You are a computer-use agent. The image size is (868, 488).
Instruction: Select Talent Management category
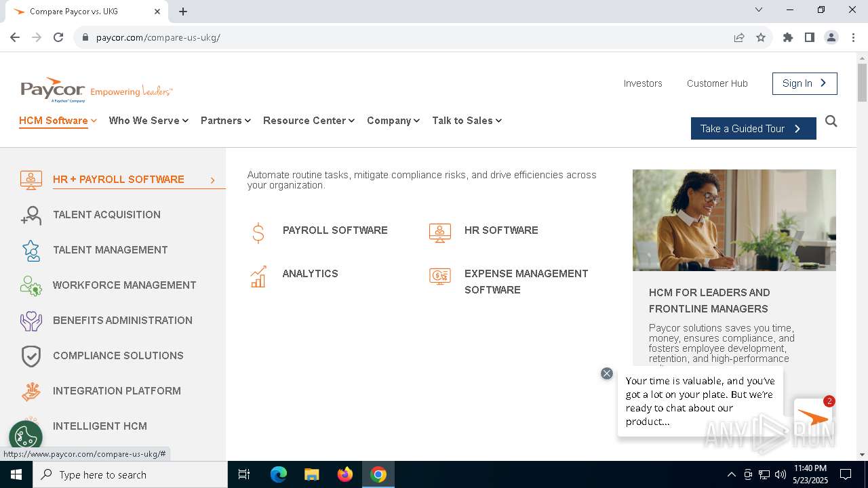[110, 250]
